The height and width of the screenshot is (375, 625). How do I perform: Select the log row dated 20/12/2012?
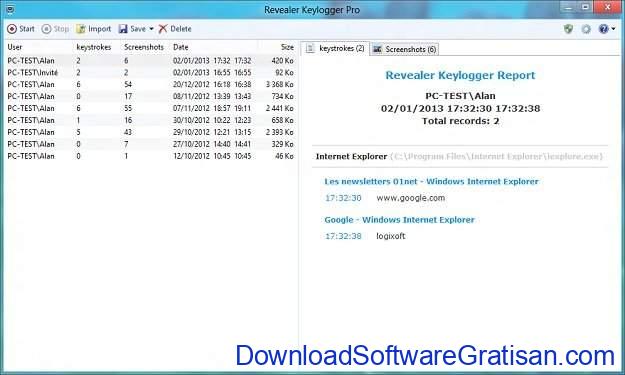(x=150, y=84)
